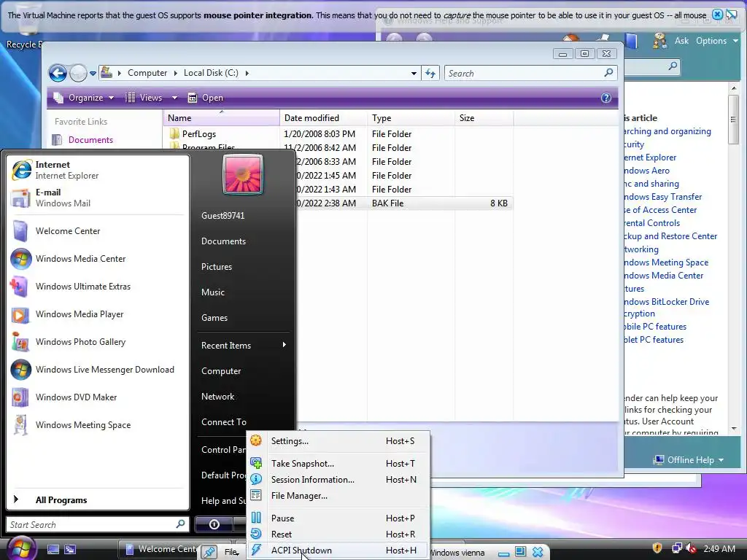
Task: Select Reset in VirtualBox menu
Action: [x=338, y=534]
